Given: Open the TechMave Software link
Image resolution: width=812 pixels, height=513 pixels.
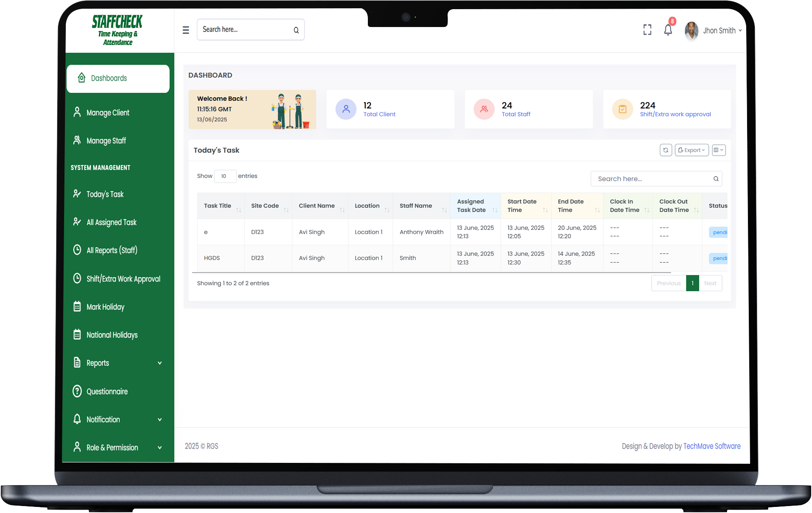Looking at the screenshot, I should point(712,446).
